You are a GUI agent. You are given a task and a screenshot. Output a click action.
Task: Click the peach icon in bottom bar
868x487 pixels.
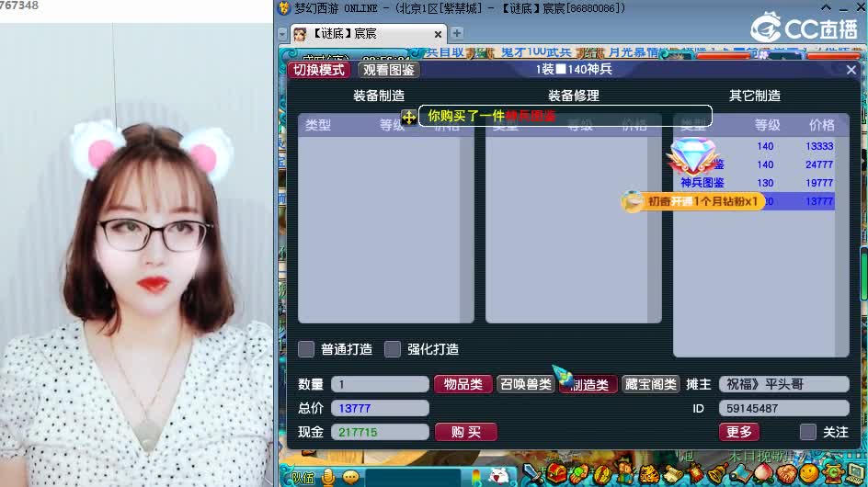pos(763,474)
